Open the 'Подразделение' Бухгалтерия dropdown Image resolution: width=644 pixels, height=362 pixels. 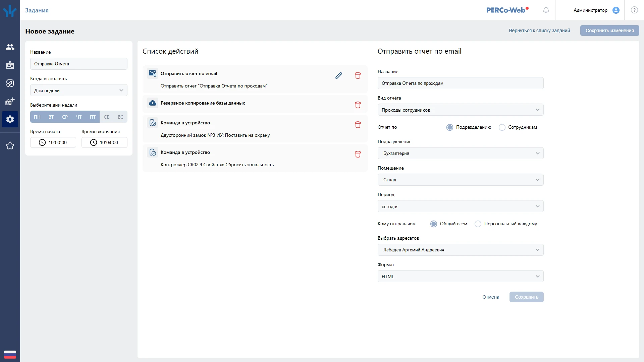click(460, 153)
